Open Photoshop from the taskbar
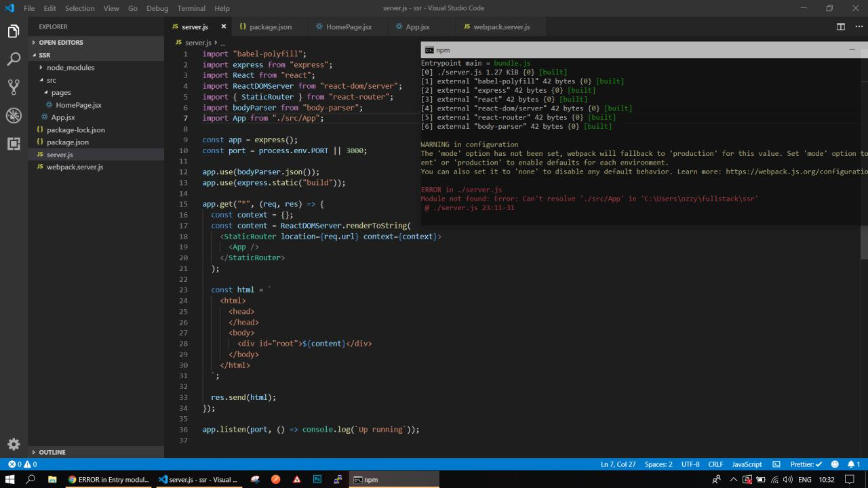Screen dimensions: 868x488 coord(317,479)
